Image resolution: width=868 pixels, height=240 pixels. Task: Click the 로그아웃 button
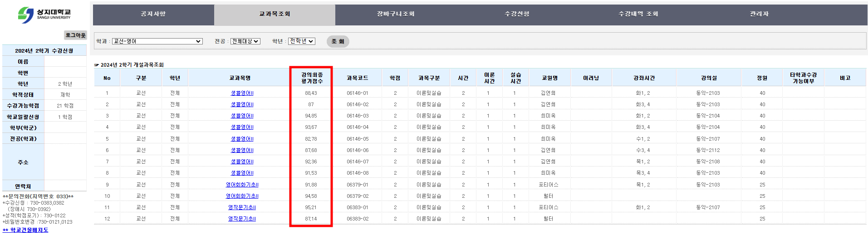75,35
